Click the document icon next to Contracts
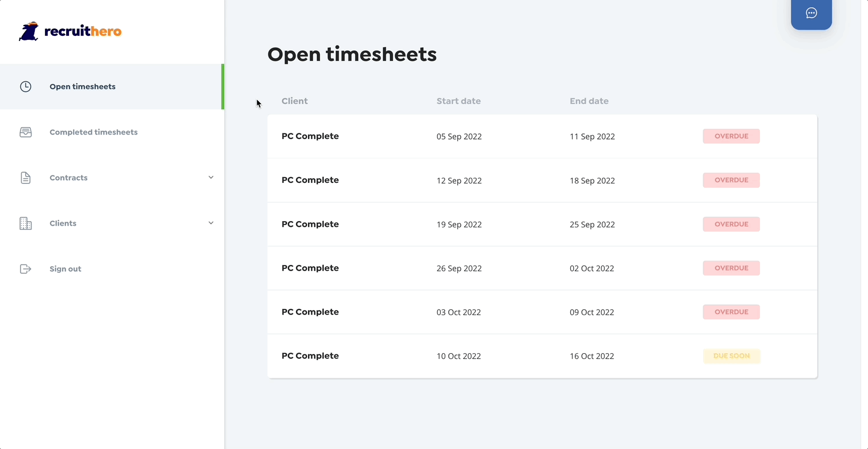 pyautogui.click(x=26, y=178)
